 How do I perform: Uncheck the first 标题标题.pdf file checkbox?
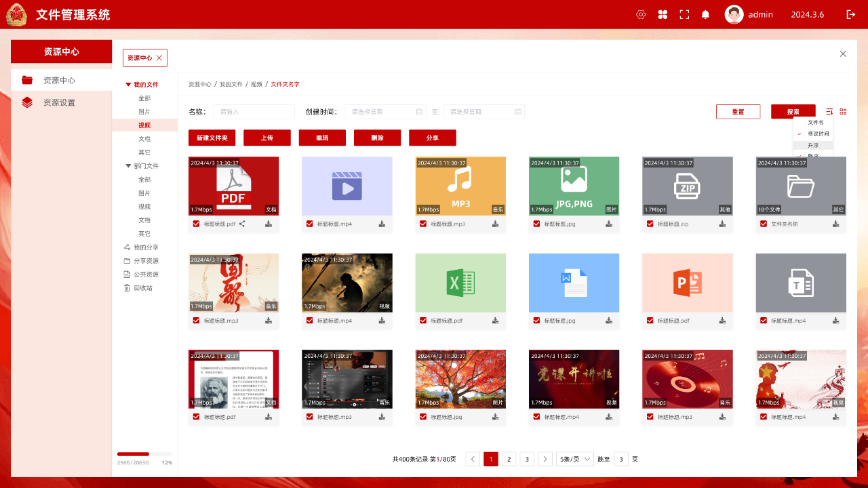click(196, 224)
